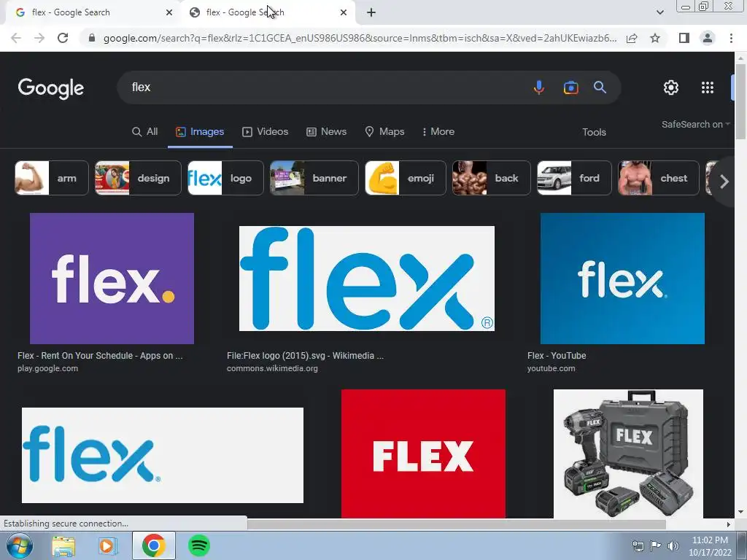Image resolution: width=747 pixels, height=560 pixels.
Task: Filter images by emoji chip
Action: coord(406,178)
